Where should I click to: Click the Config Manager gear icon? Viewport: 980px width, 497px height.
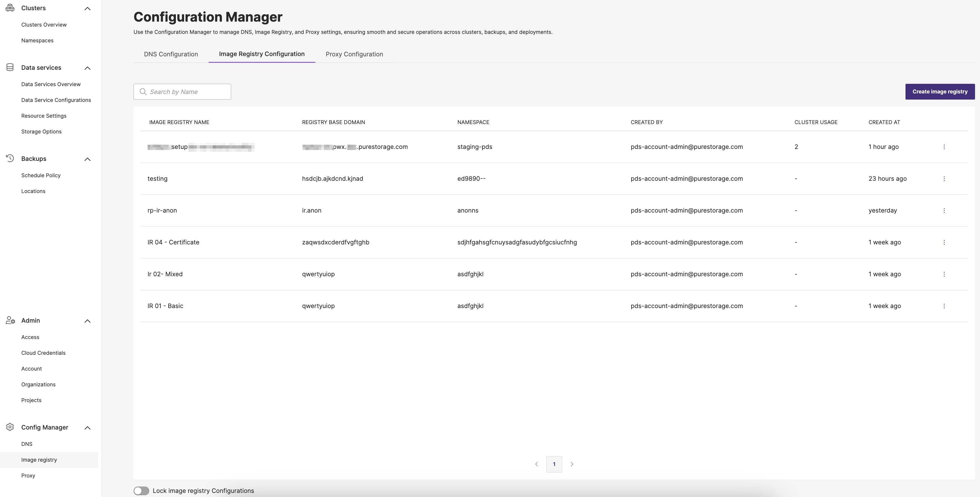10,427
